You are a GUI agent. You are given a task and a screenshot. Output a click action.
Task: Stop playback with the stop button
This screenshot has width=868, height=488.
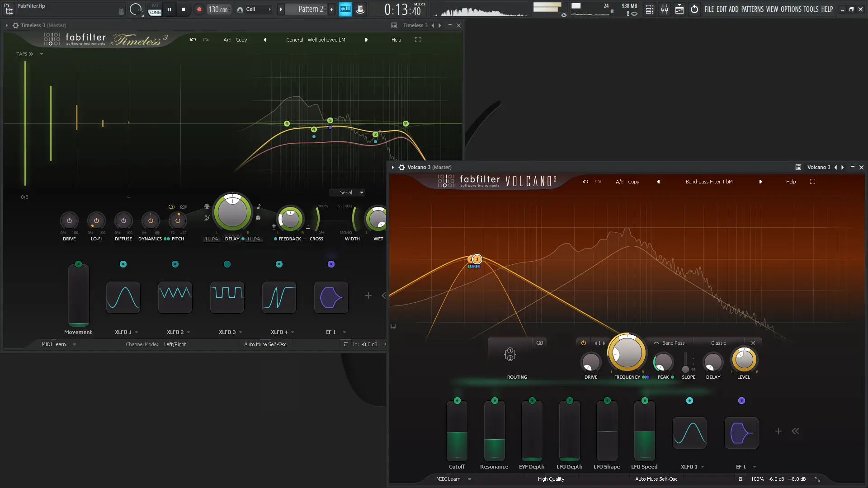184,9
